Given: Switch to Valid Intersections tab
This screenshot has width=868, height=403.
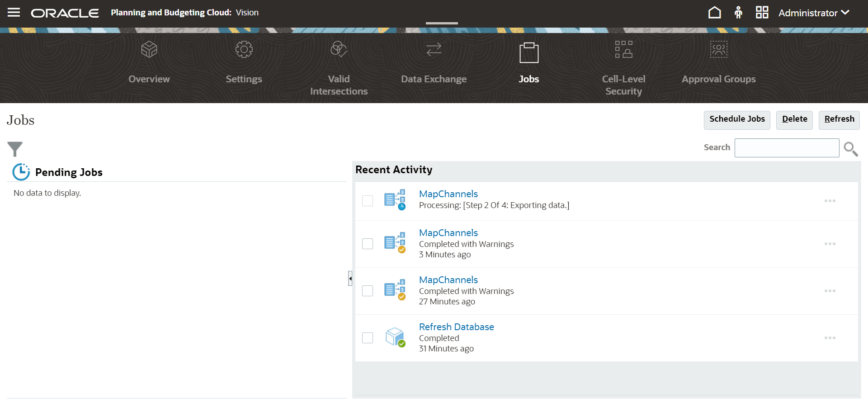Looking at the screenshot, I should 339,85.
